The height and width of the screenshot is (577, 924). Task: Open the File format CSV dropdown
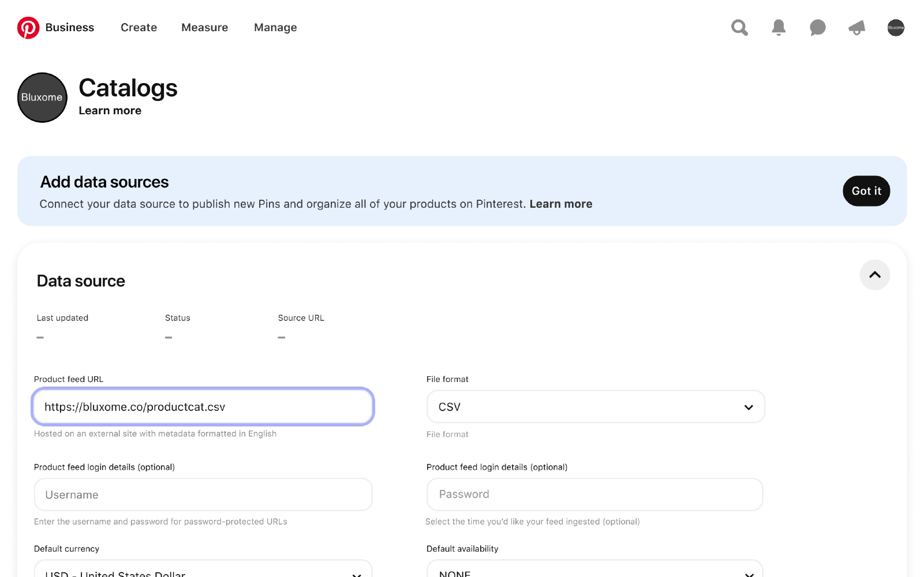[x=595, y=407]
